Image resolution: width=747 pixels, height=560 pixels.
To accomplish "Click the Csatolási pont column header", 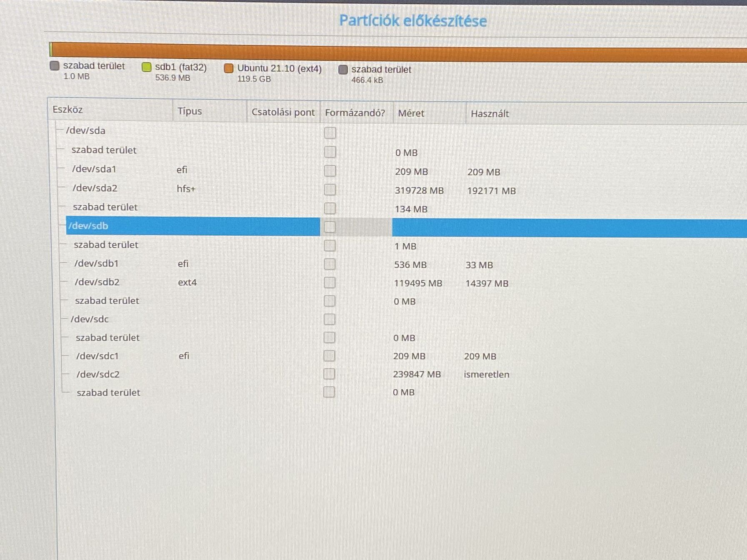I will [283, 112].
